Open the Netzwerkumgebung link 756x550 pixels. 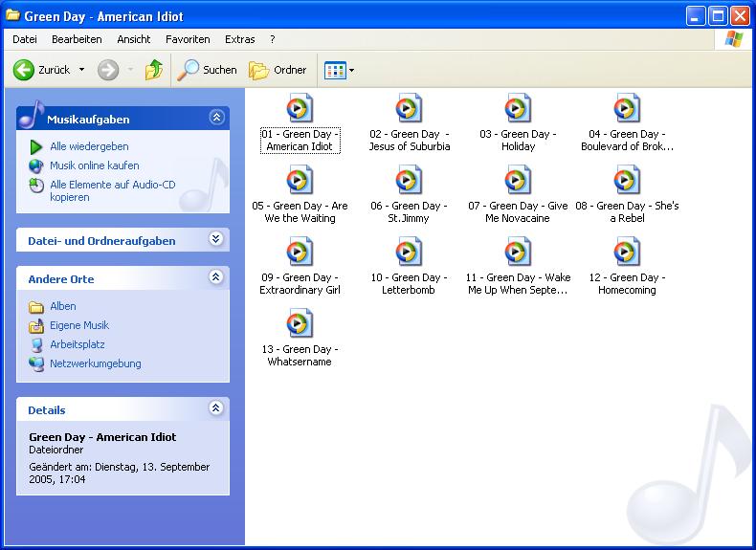click(96, 363)
